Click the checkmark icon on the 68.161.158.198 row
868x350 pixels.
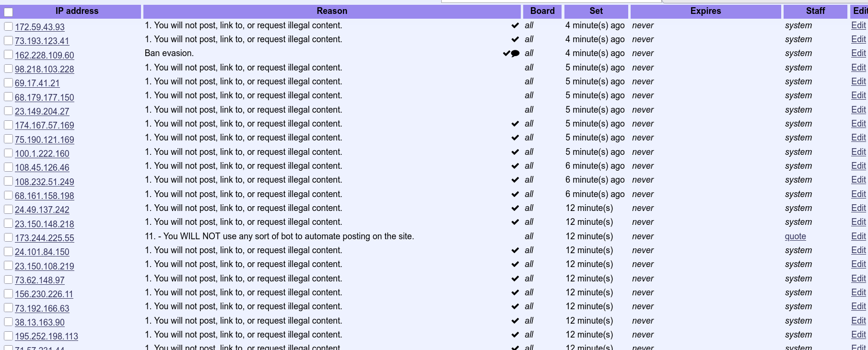coord(515,194)
